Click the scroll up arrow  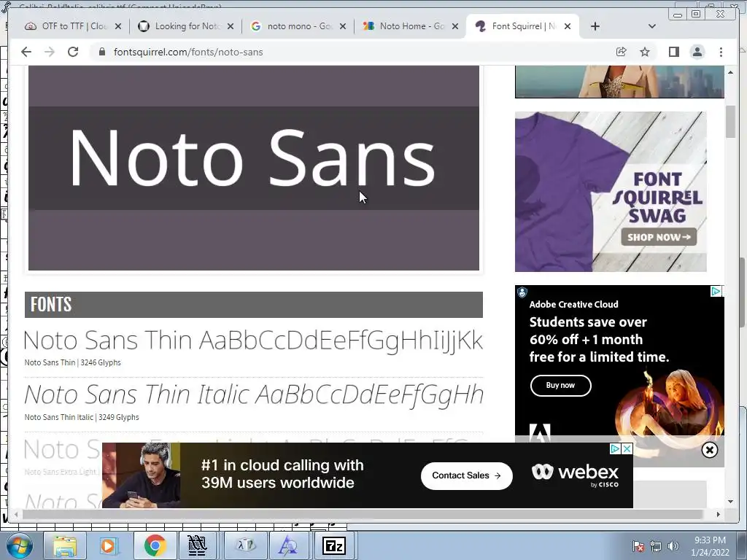click(730, 72)
